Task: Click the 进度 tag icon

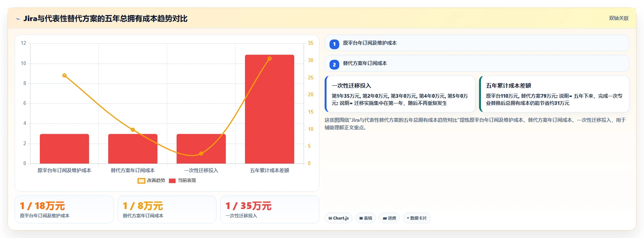Action: (385, 218)
